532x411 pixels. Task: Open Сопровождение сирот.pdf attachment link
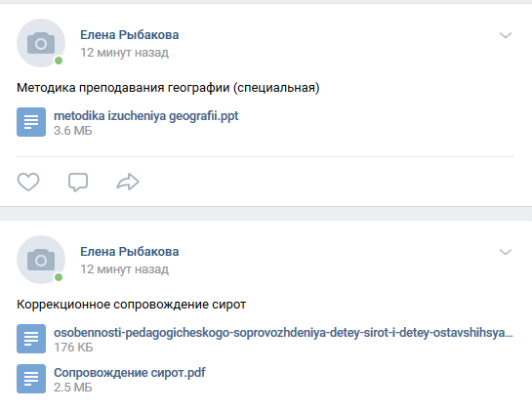(x=129, y=373)
